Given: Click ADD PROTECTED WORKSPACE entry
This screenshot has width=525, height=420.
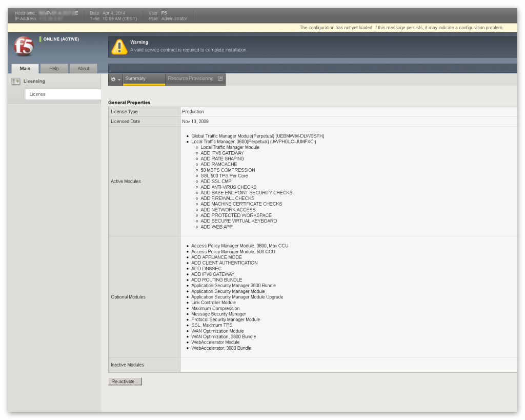Looking at the screenshot, I should point(236,215).
